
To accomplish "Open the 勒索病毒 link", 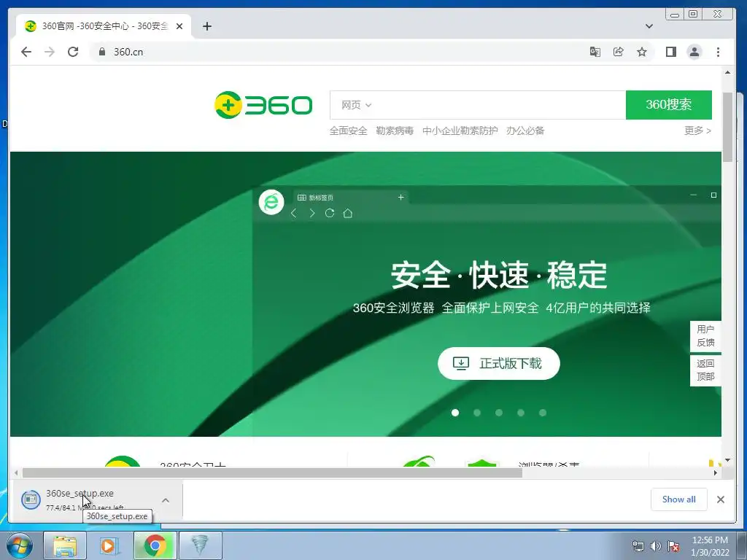I will point(395,131).
